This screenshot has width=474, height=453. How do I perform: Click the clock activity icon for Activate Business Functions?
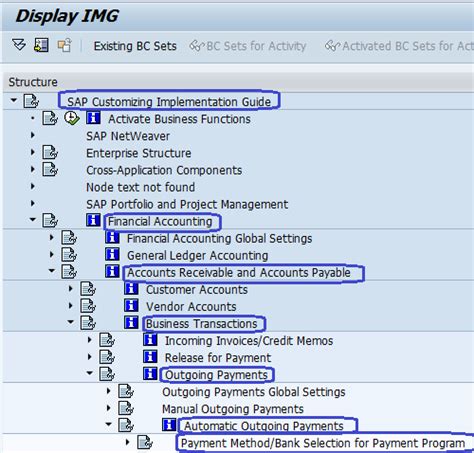pos(72,118)
